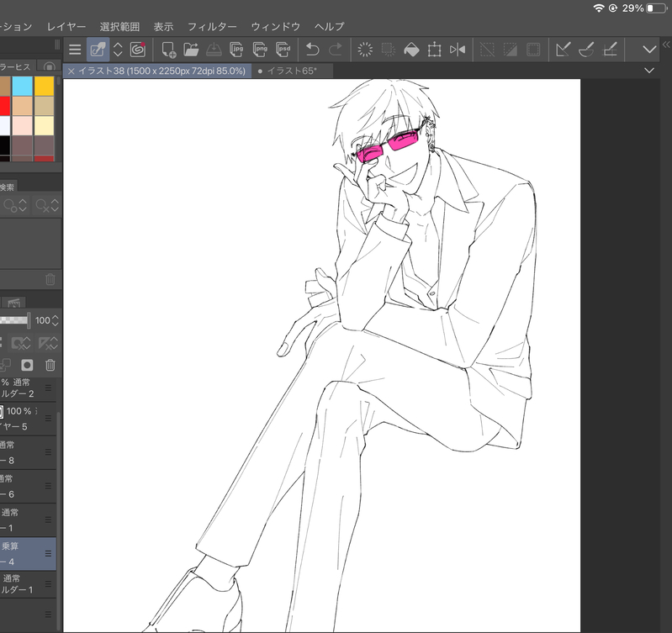Click the Redo arrow in toolbar

336,50
